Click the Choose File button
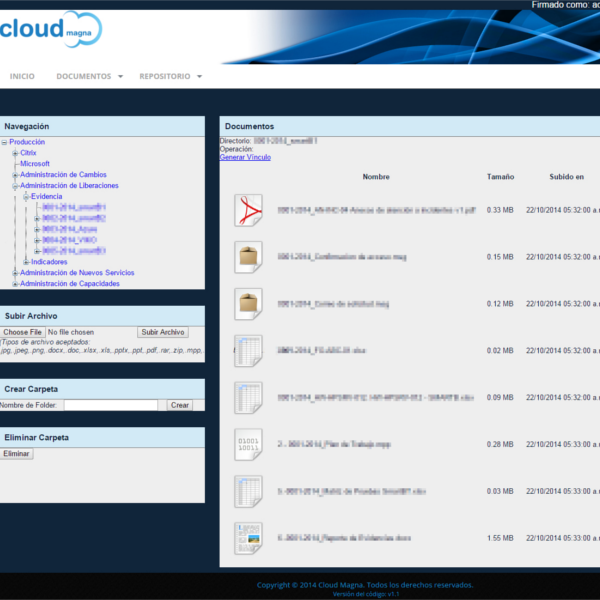 22,332
